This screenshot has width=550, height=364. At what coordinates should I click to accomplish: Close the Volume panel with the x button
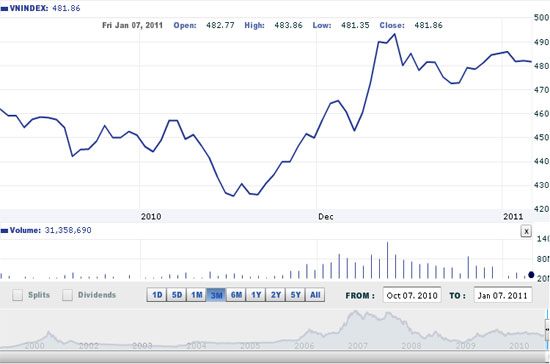point(526,231)
